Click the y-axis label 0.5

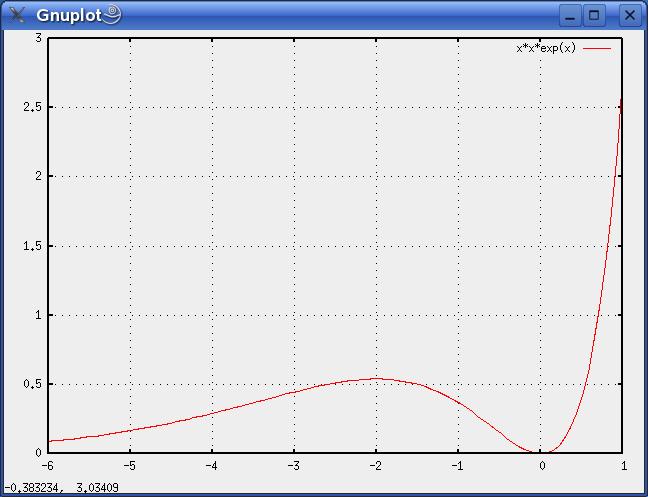[33, 384]
